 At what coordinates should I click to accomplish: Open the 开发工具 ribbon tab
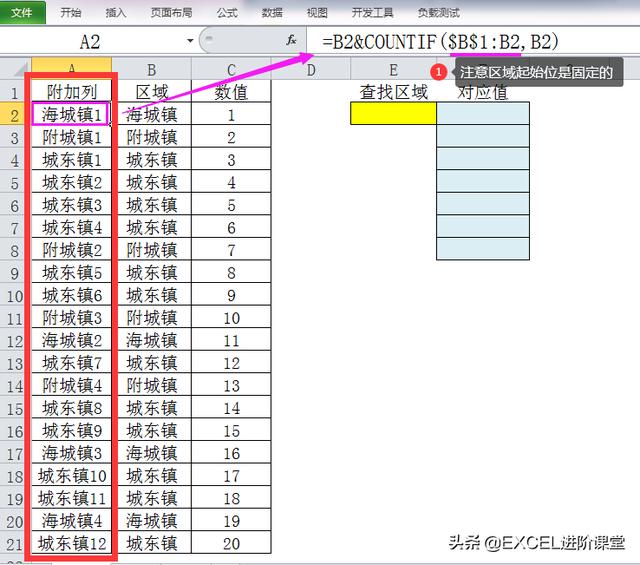click(372, 13)
